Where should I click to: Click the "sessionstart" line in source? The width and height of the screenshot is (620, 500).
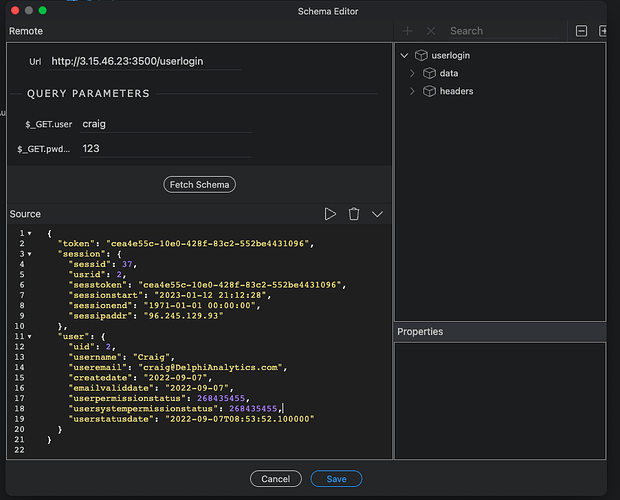coord(170,295)
